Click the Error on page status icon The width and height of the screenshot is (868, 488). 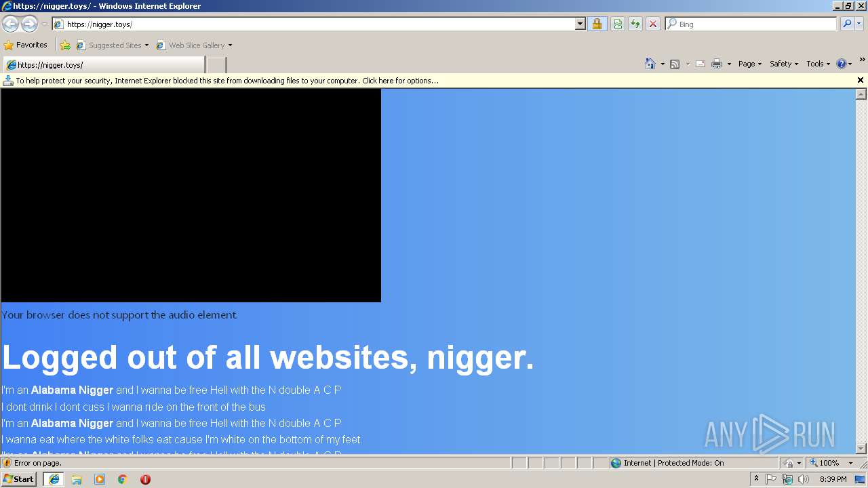pos(7,463)
